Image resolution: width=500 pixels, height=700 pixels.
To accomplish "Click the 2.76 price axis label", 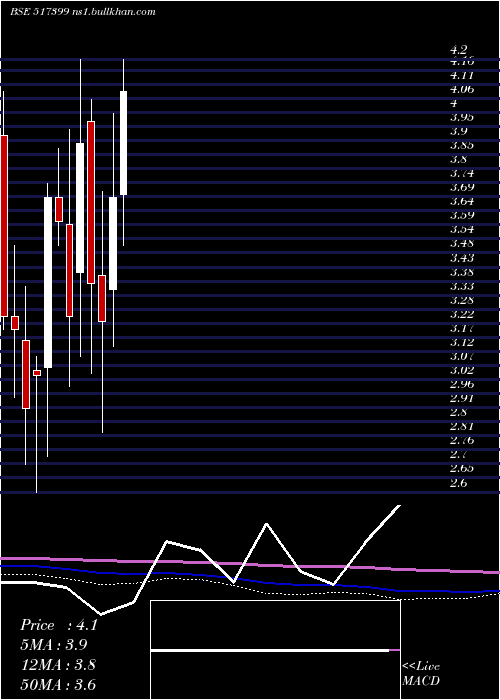I will (462, 440).
